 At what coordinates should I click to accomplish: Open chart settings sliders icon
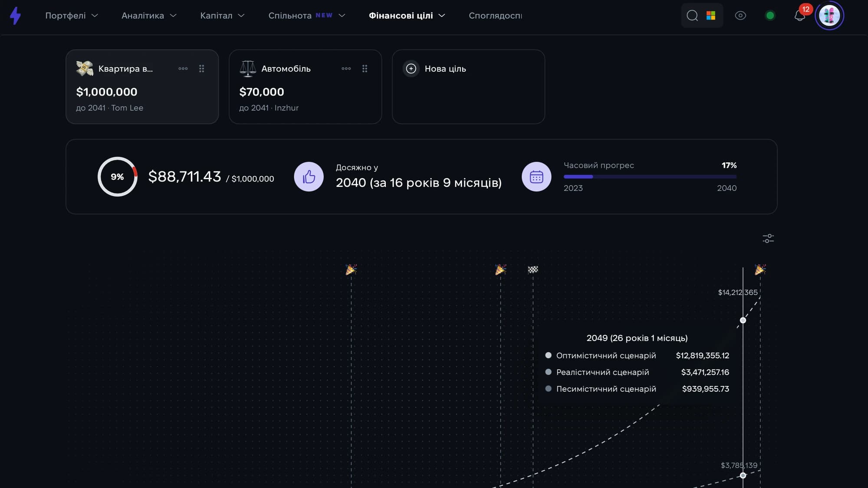click(768, 238)
